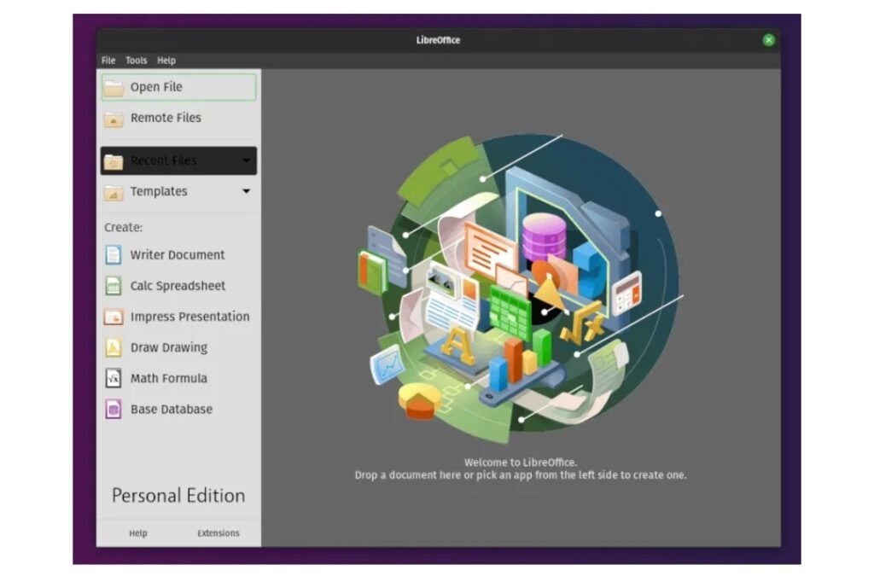Click the Impress Presentation icon

click(x=114, y=317)
